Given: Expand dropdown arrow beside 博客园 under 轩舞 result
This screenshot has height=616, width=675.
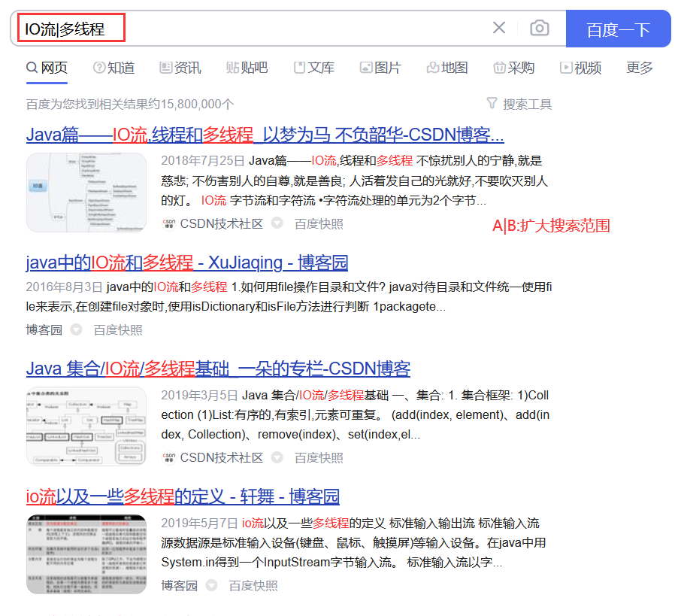Looking at the screenshot, I should (211, 585).
